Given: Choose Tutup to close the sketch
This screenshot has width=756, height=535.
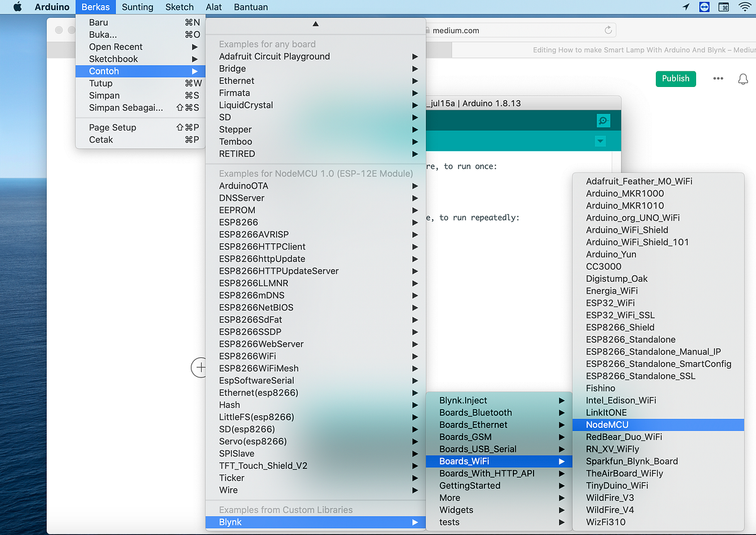Looking at the screenshot, I should 140,83.
